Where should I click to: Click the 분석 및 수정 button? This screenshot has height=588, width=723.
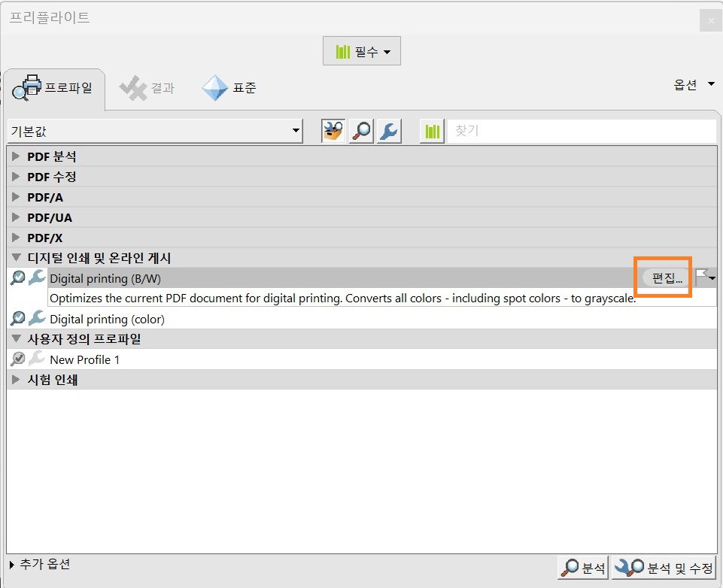664,568
